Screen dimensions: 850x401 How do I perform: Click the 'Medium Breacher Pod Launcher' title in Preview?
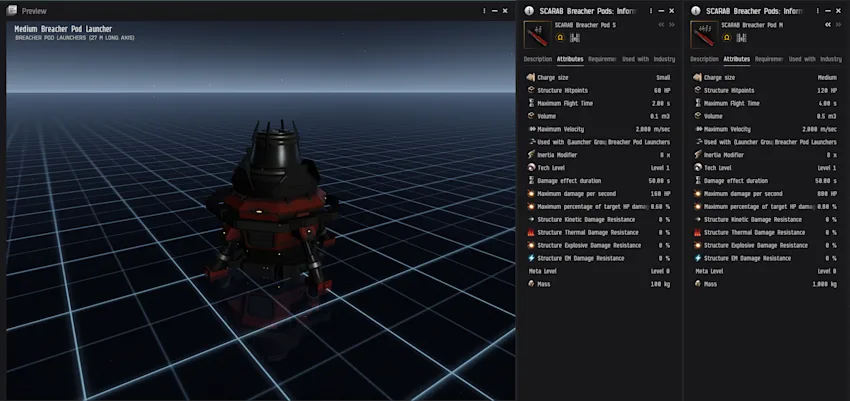coord(63,29)
